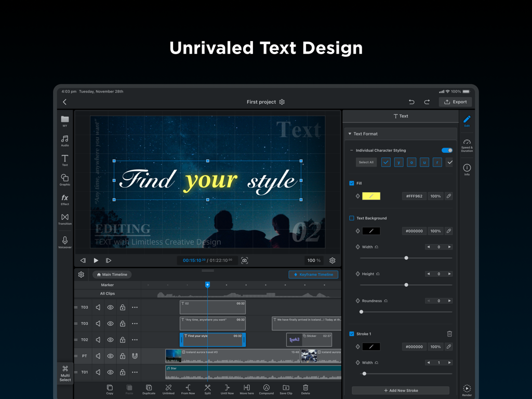The height and width of the screenshot is (399, 532).
Task: Open the Main Timeline tab
Action: (112, 274)
